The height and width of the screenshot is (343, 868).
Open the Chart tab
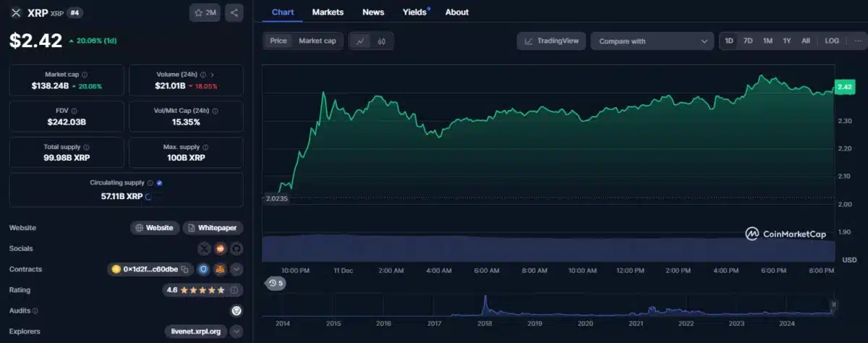pos(283,12)
